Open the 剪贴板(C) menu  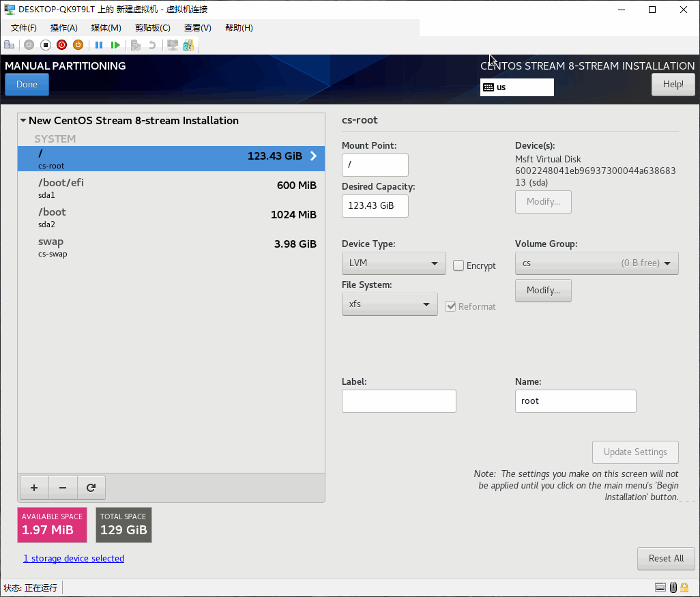[x=153, y=28]
